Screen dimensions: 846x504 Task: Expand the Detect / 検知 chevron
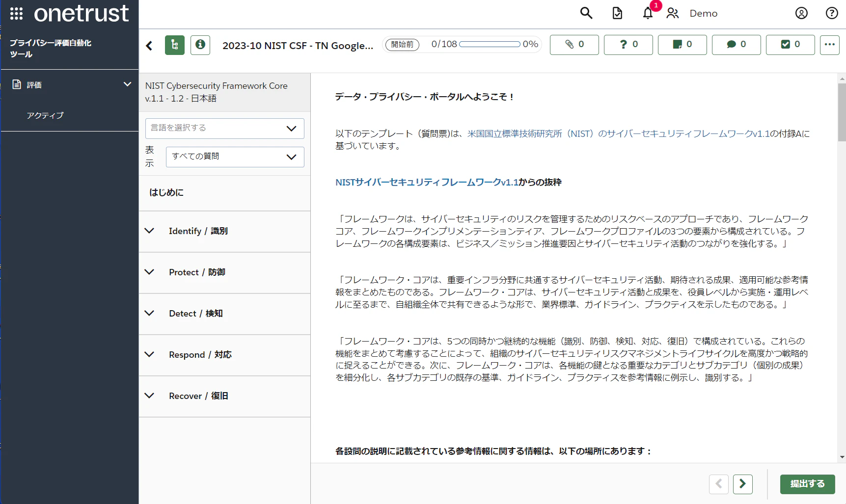click(149, 313)
